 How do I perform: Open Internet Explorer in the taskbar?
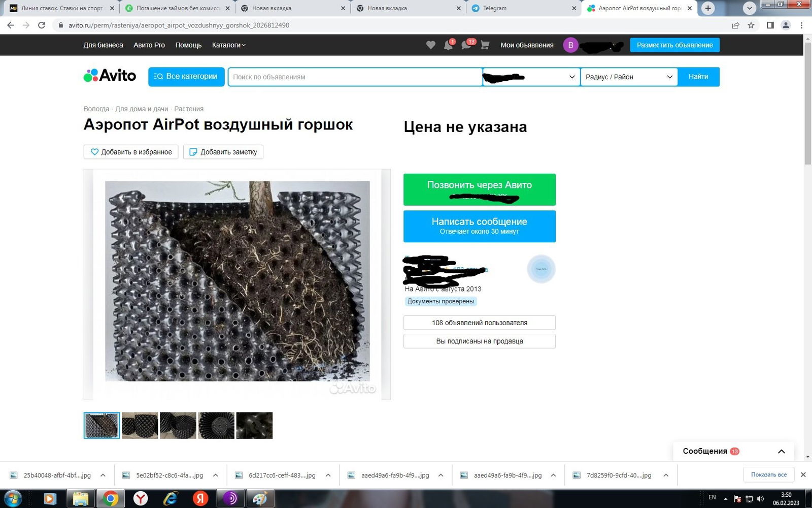170,498
